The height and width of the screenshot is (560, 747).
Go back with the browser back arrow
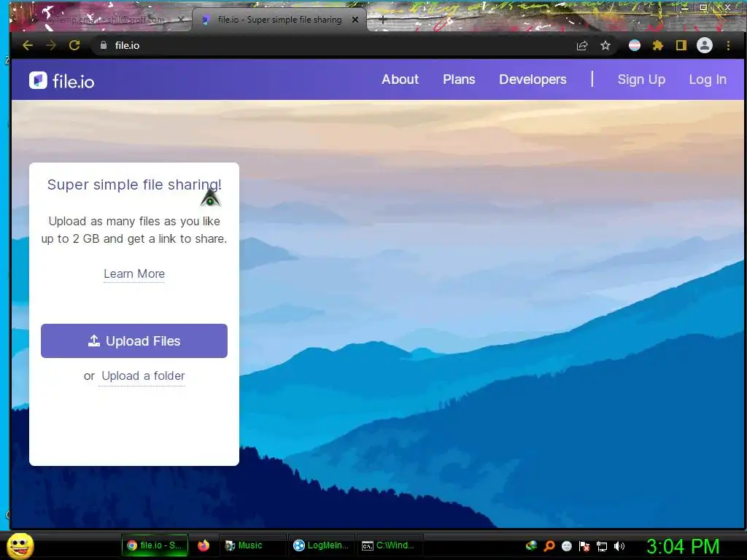(28, 45)
